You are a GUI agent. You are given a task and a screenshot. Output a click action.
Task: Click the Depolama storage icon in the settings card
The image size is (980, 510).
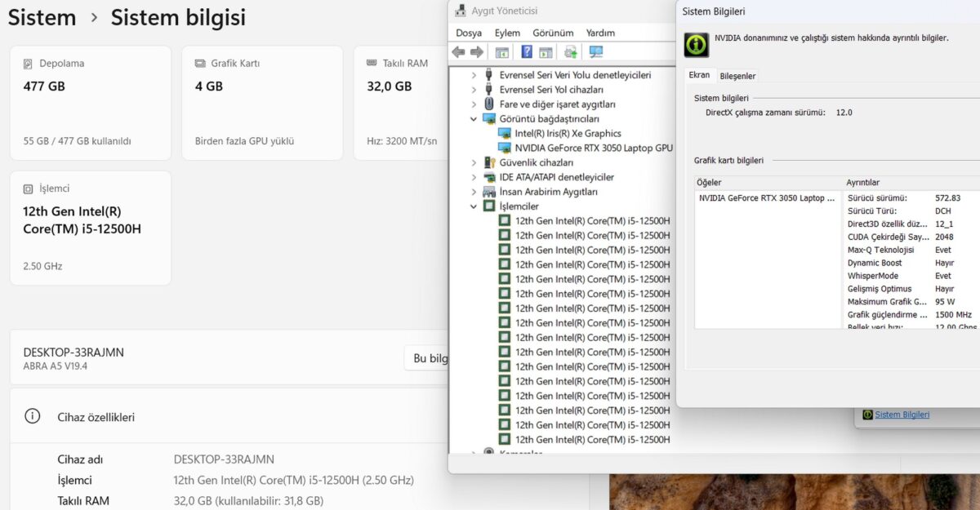pyautogui.click(x=29, y=64)
